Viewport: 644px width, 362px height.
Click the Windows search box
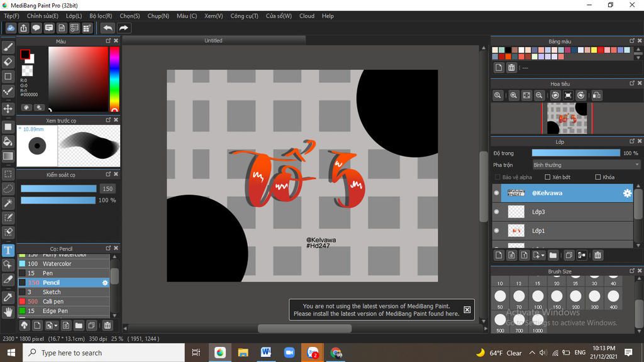104,353
